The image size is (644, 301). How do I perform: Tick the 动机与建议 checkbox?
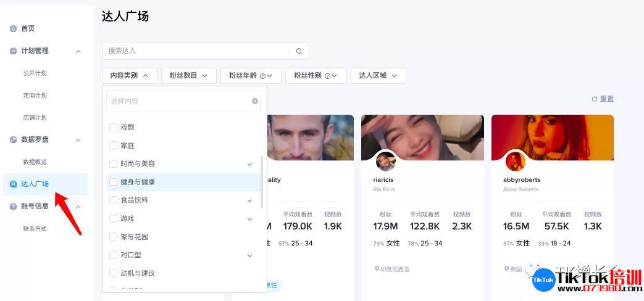114,273
